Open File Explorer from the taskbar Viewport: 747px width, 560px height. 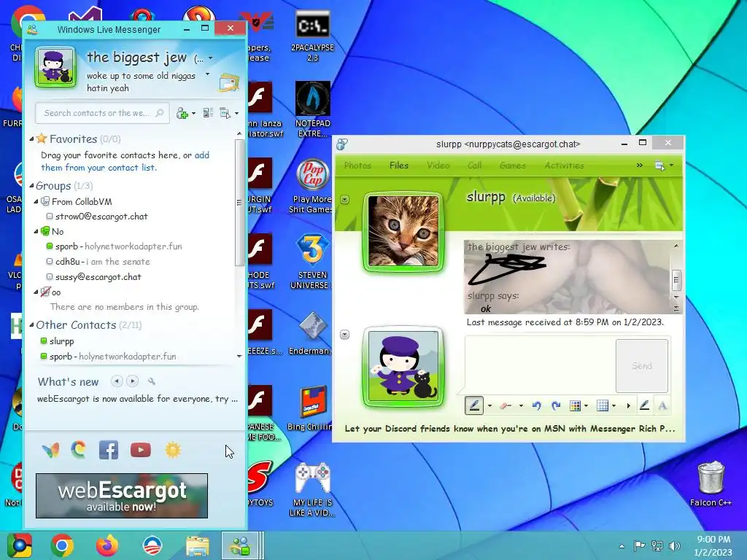(x=197, y=545)
